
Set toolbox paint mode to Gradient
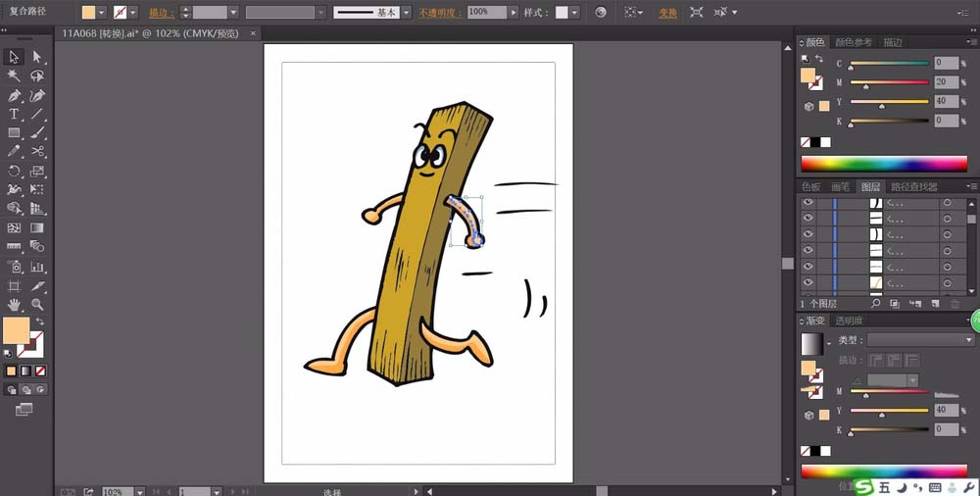tap(25, 371)
